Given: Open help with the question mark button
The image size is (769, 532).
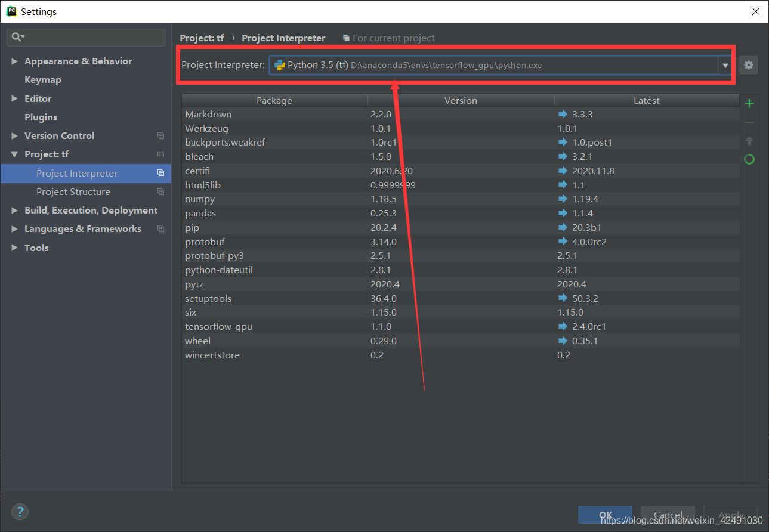Looking at the screenshot, I should click(20, 512).
